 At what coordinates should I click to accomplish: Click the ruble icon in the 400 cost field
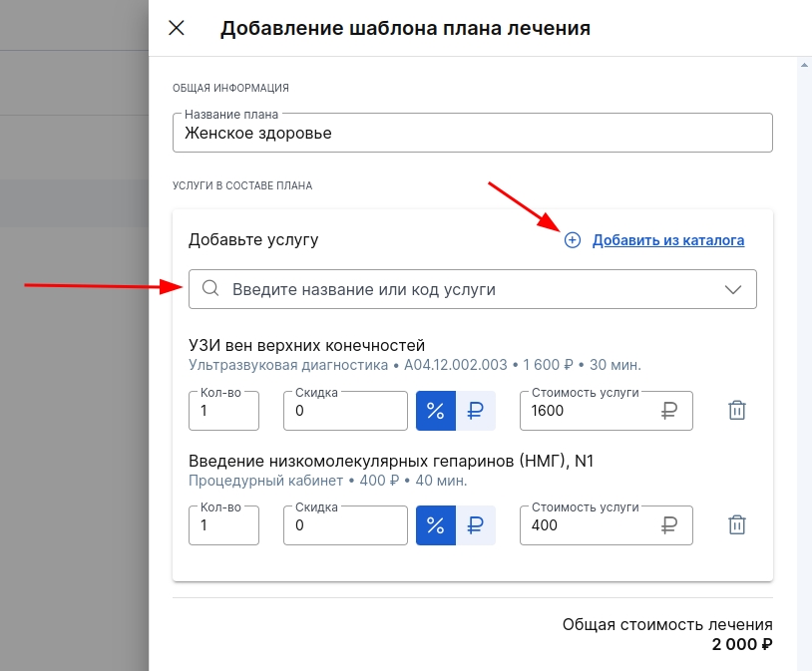669,525
